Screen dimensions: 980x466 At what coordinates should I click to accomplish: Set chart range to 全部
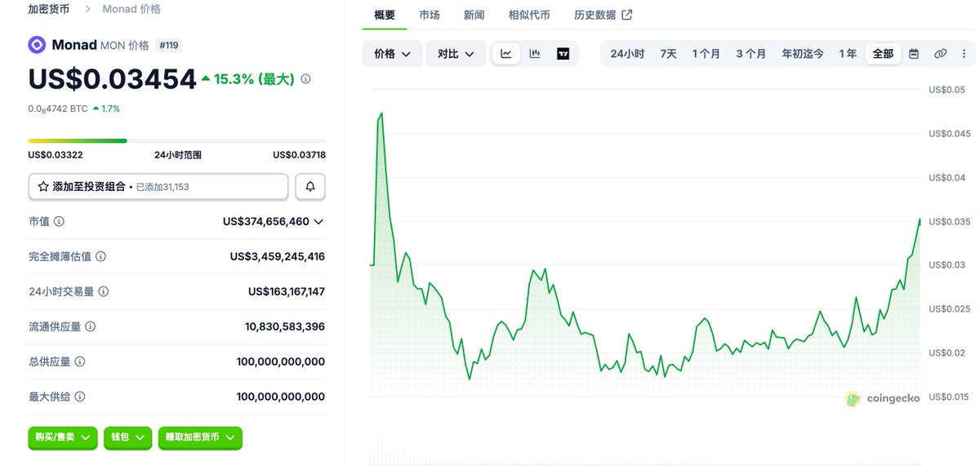pyautogui.click(x=883, y=54)
